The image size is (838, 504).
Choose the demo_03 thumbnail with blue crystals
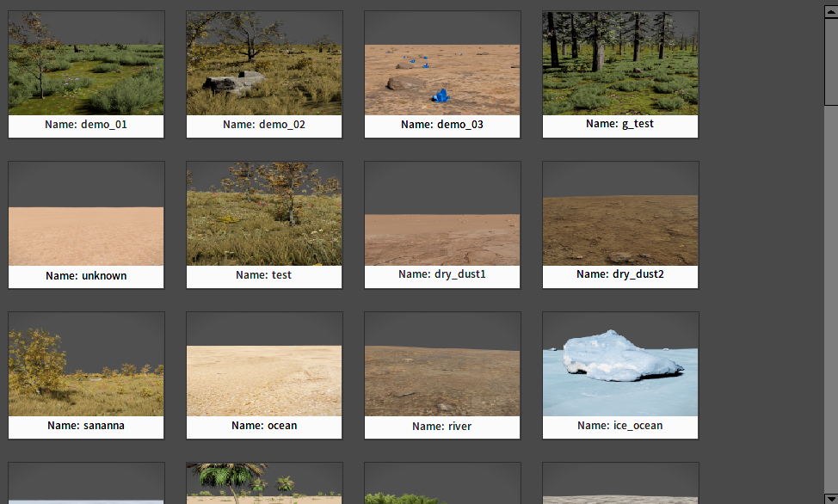point(442,63)
